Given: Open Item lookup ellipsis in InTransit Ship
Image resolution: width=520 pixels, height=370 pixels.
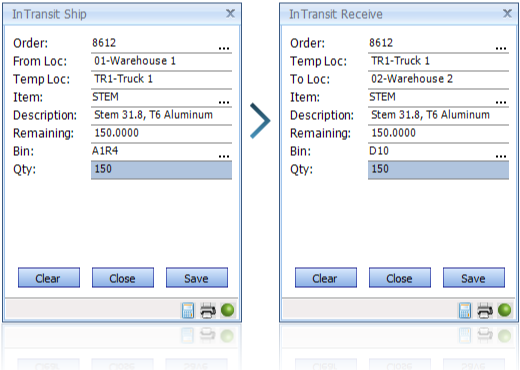Looking at the screenshot, I should point(224,102).
